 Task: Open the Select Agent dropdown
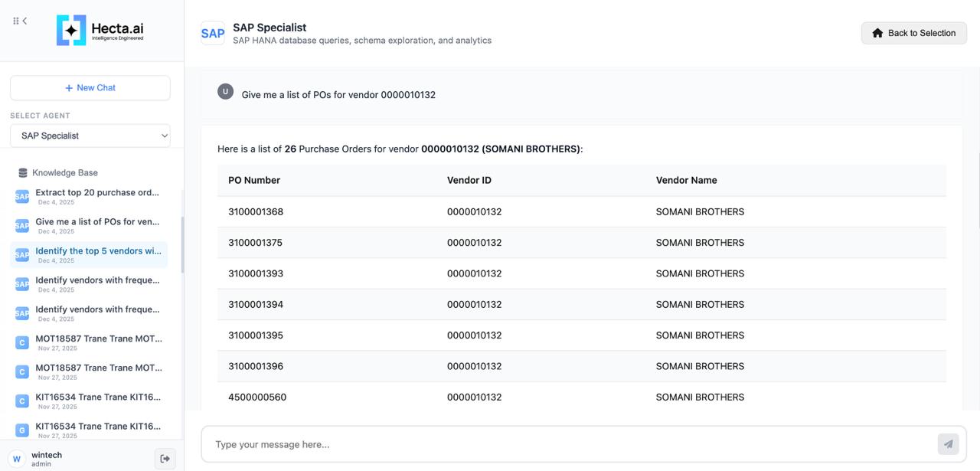coord(90,136)
